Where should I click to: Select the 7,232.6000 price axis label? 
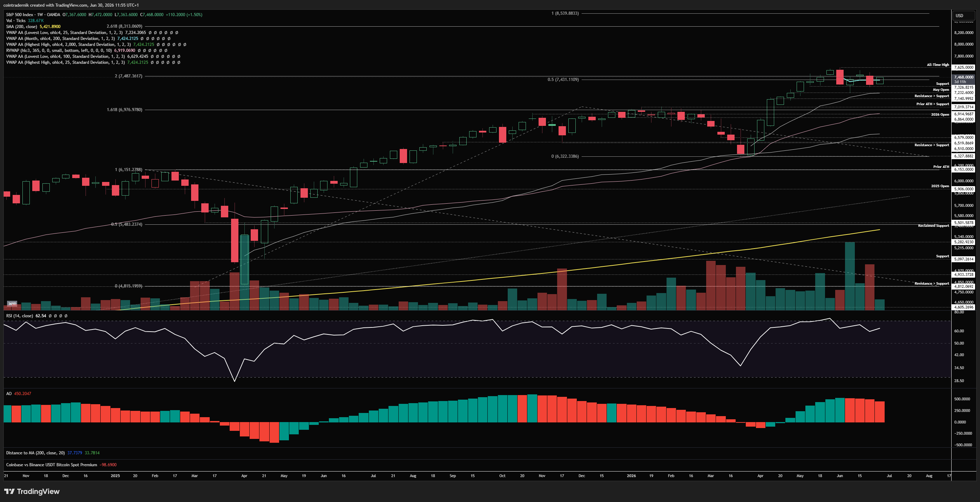964,93
